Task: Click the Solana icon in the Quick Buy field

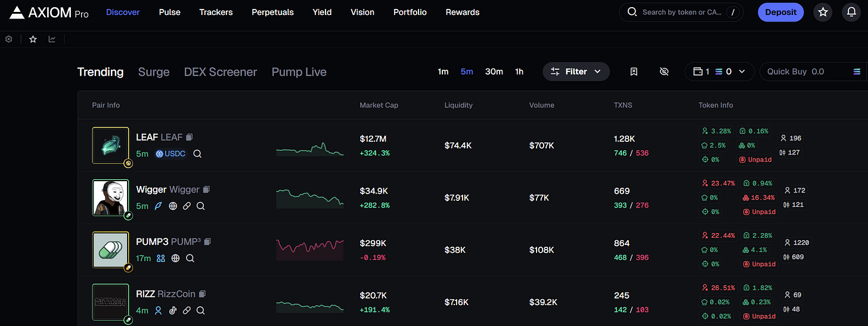Action: pos(857,72)
